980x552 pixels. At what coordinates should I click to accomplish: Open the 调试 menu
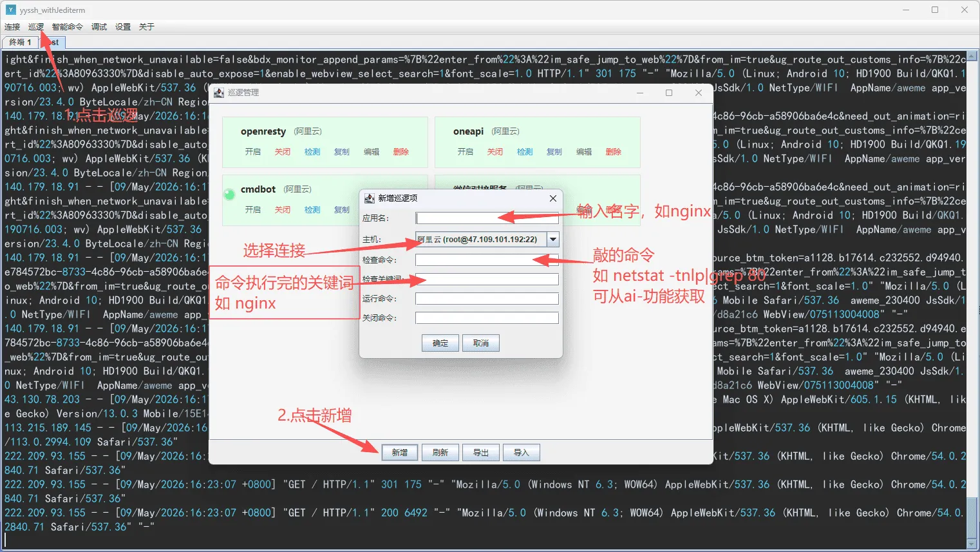[x=99, y=27]
